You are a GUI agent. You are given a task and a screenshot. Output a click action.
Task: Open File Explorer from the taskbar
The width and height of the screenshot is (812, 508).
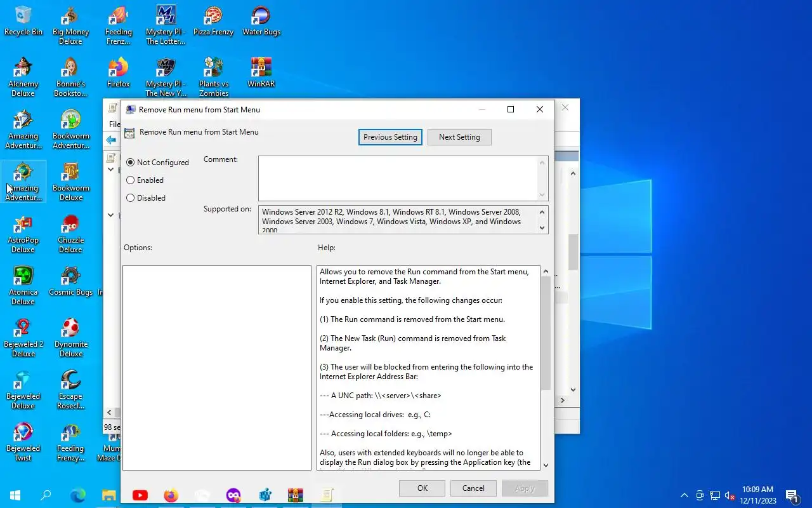pyautogui.click(x=109, y=495)
